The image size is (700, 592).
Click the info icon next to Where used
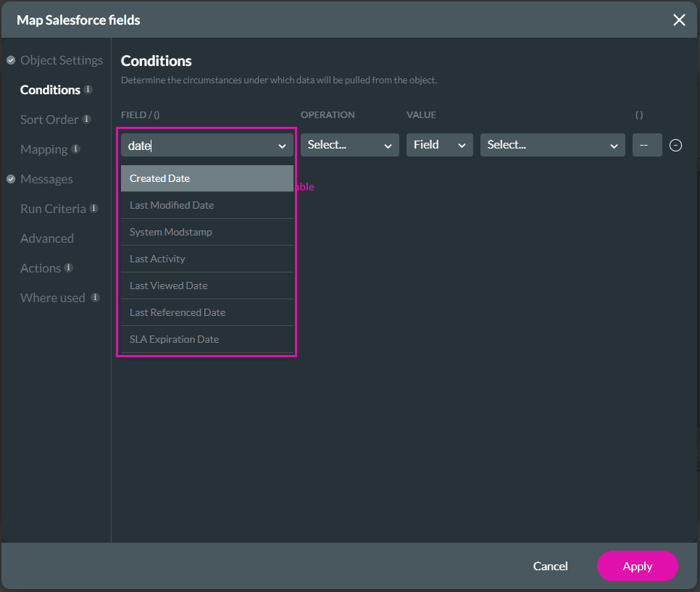click(95, 297)
